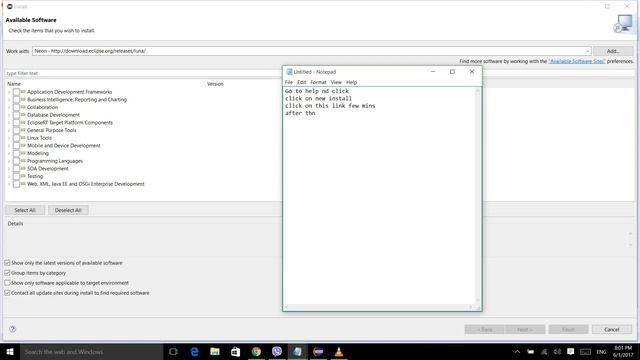Check the Linux Tools checkbox

pyautogui.click(x=16, y=138)
